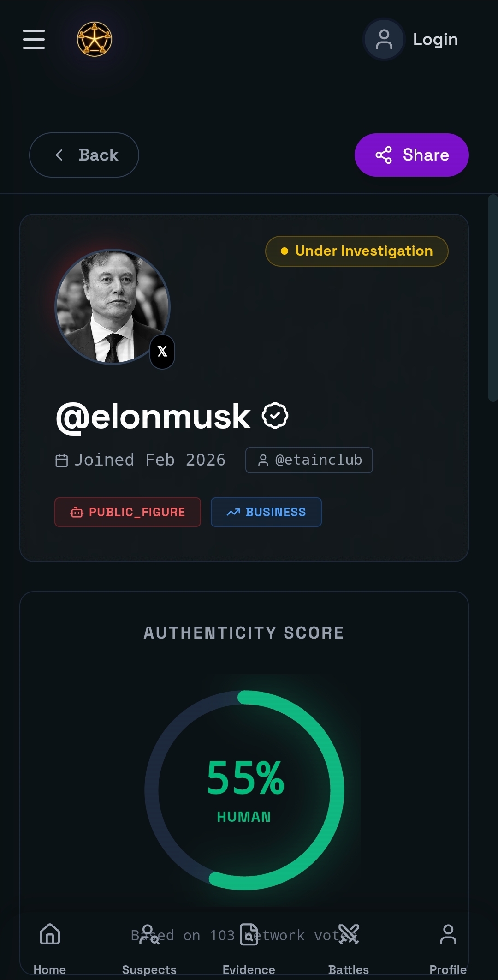This screenshot has width=498, height=980.
Task: Click the Under Investigation status badge
Action: click(357, 251)
